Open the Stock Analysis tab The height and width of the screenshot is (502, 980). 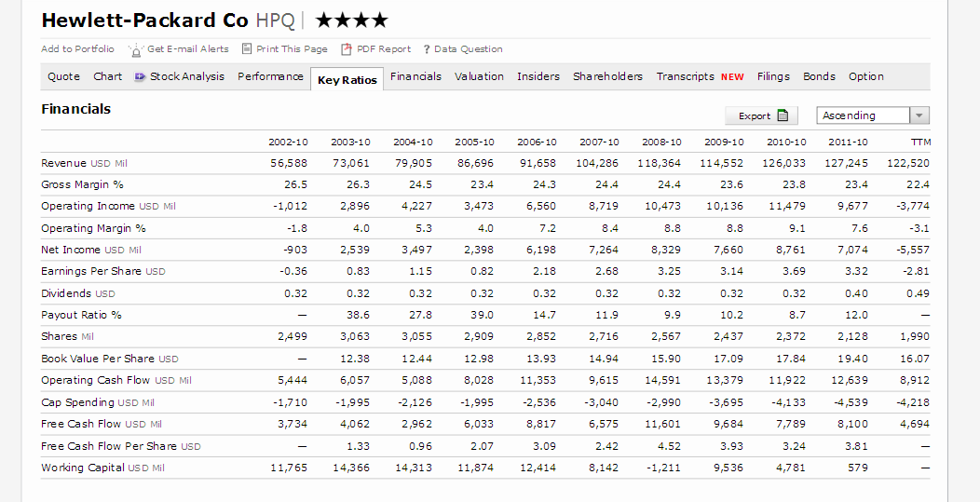click(187, 76)
